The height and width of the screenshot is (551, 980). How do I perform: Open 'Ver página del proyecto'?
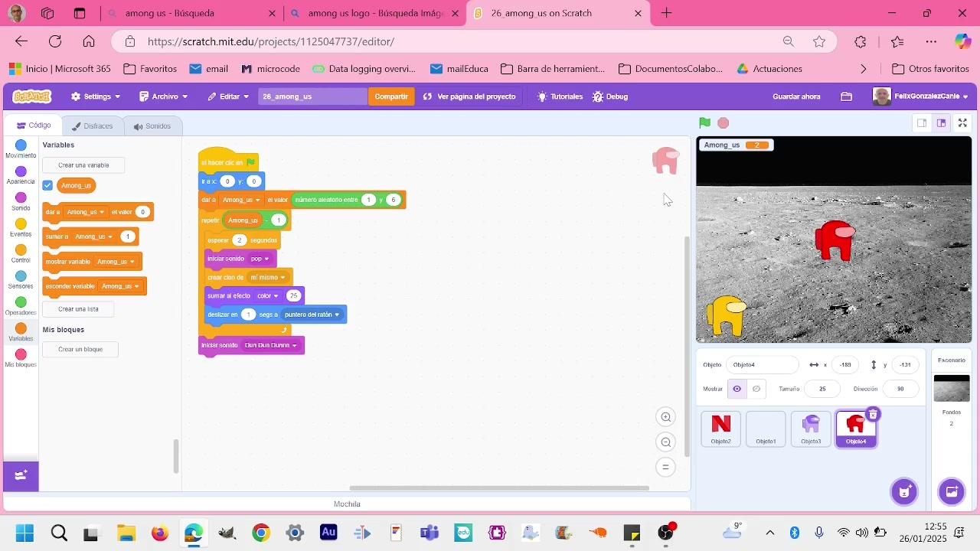pyautogui.click(x=469, y=96)
